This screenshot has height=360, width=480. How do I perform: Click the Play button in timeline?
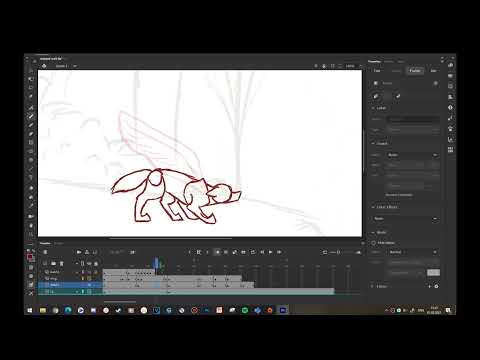coord(270,252)
